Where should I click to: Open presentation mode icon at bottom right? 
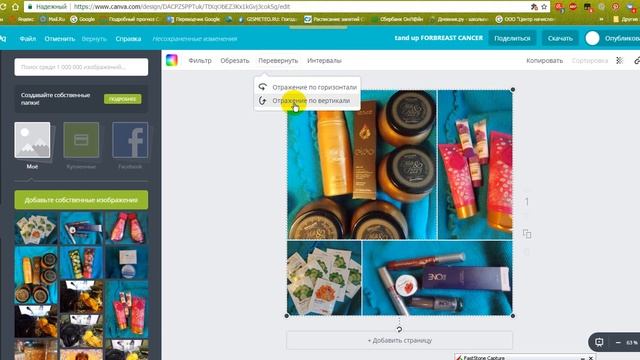tap(599, 342)
